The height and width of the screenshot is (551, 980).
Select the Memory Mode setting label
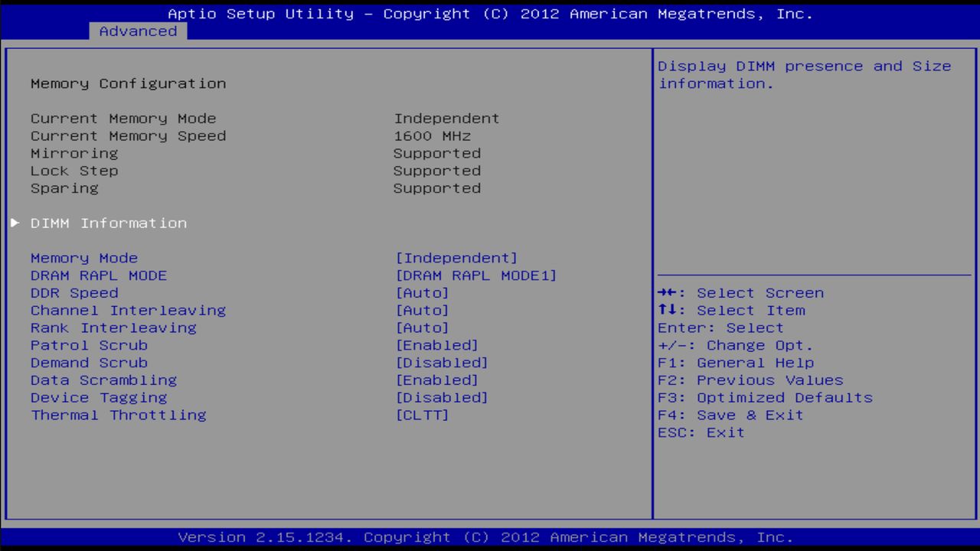84,258
